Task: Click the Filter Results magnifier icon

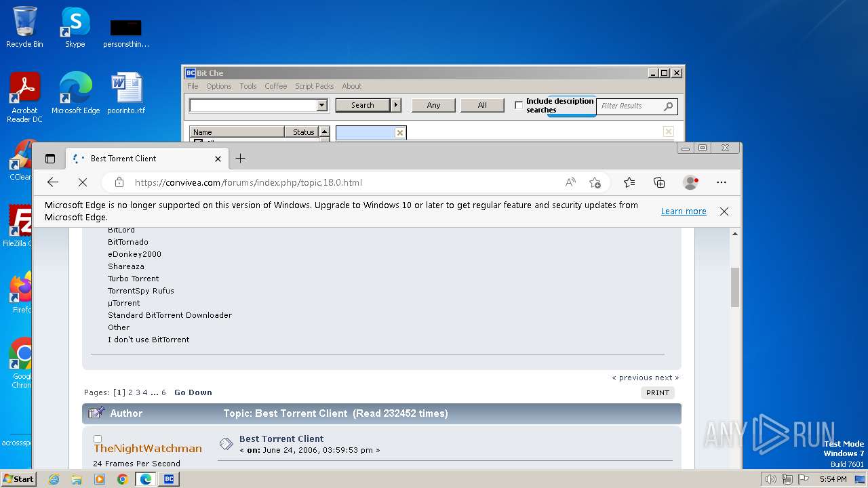Action: point(669,106)
